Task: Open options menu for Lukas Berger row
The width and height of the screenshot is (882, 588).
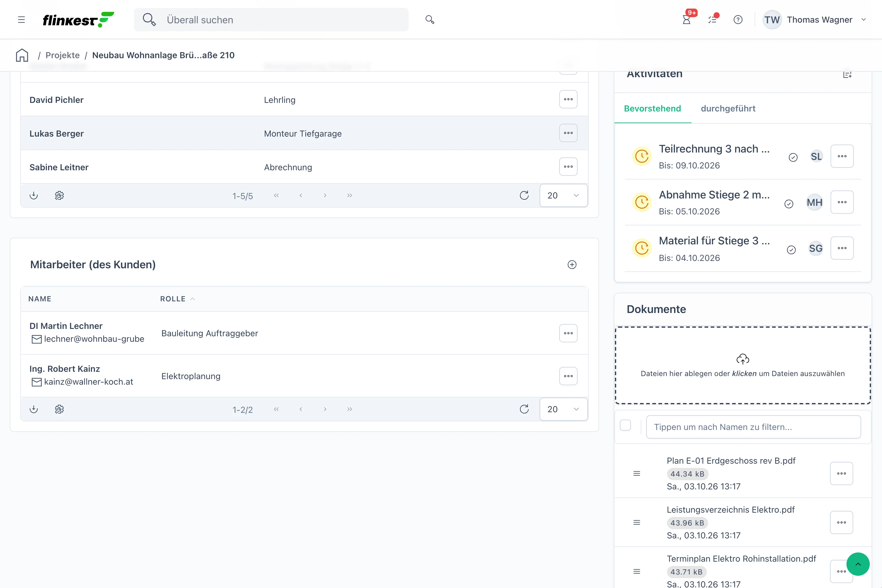Action: (x=568, y=133)
